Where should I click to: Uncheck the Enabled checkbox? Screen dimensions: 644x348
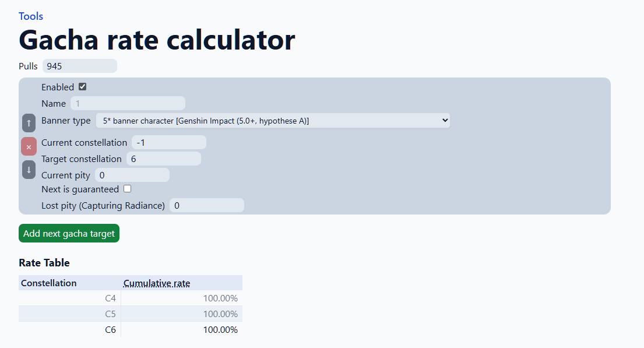[x=82, y=87]
